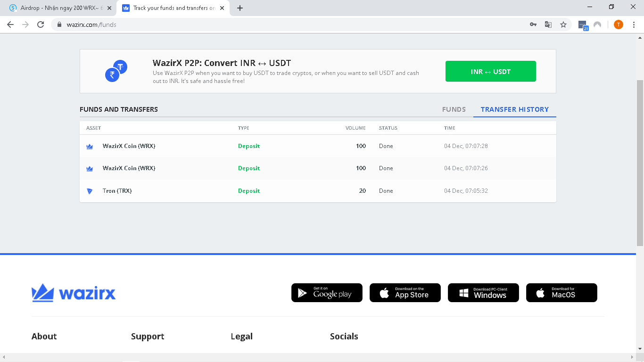Bookmark this page with the star icon
Viewport: 644px width, 362px height.
coord(563,25)
